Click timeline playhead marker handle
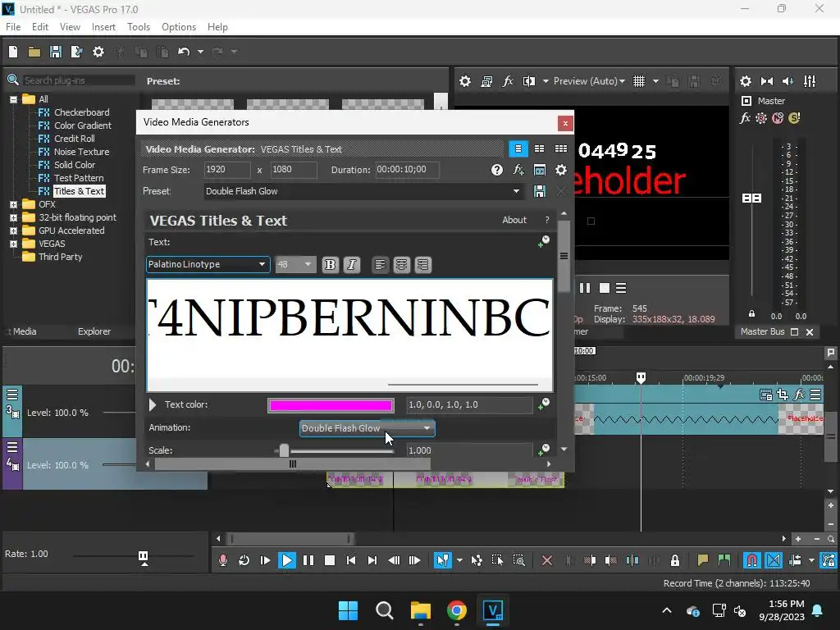840x630 pixels. click(x=641, y=377)
